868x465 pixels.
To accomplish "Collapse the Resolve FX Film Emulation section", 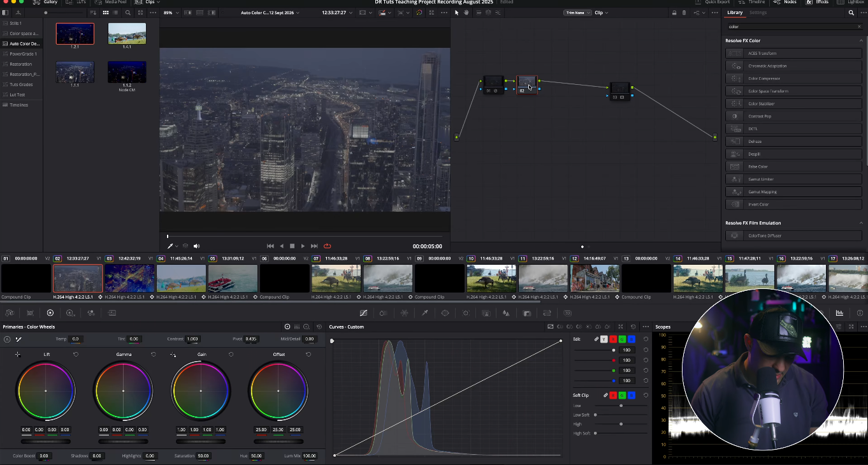I will point(861,223).
